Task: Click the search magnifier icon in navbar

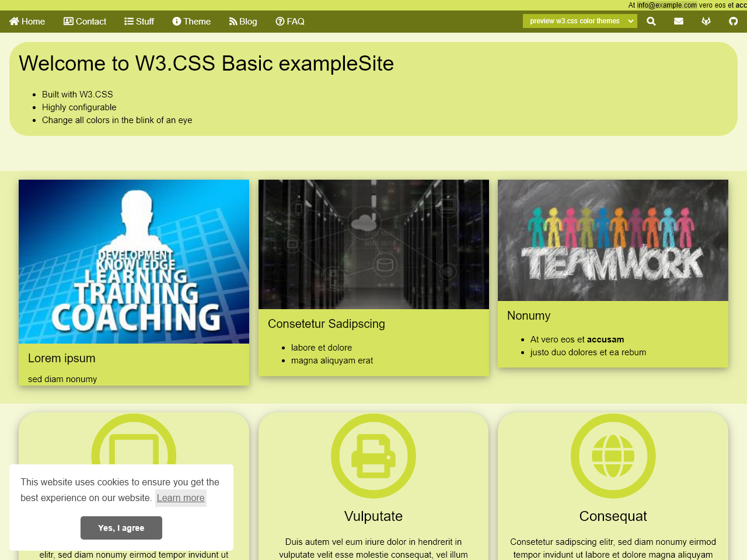Action: [x=651, y=22]
